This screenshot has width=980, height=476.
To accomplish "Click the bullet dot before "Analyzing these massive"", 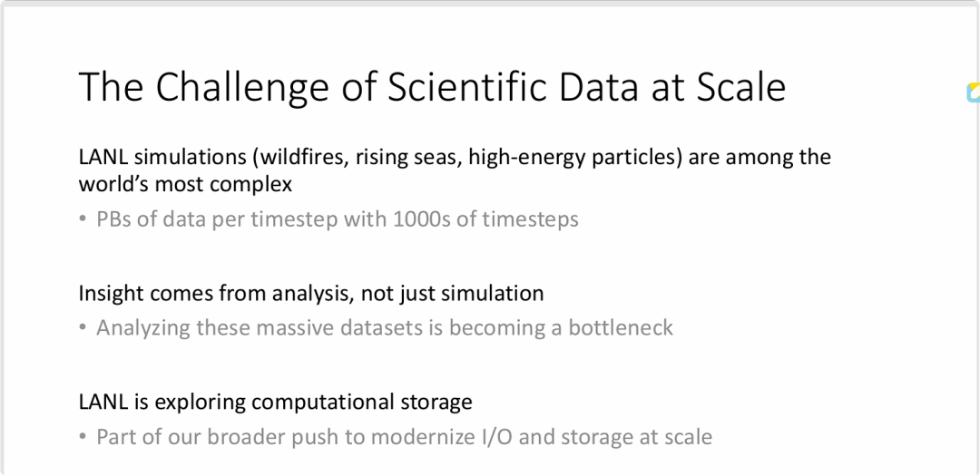I will (83, 328).
